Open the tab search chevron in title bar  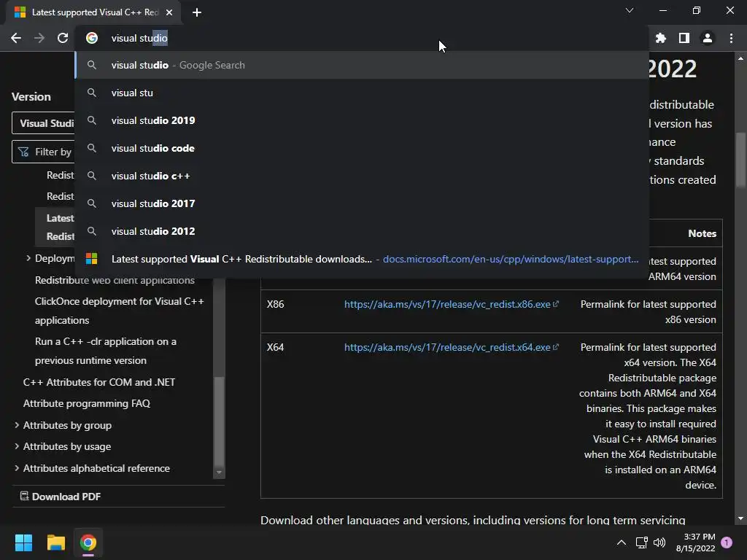[x=630, y=10]
